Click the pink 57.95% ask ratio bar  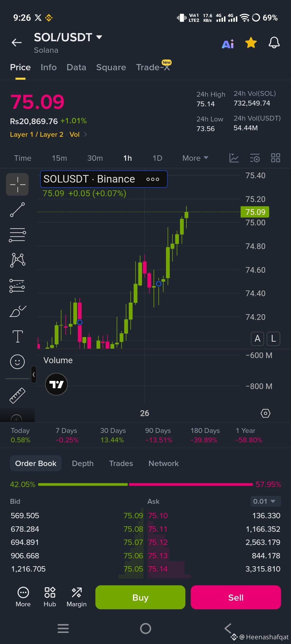(x=191, y=484)
